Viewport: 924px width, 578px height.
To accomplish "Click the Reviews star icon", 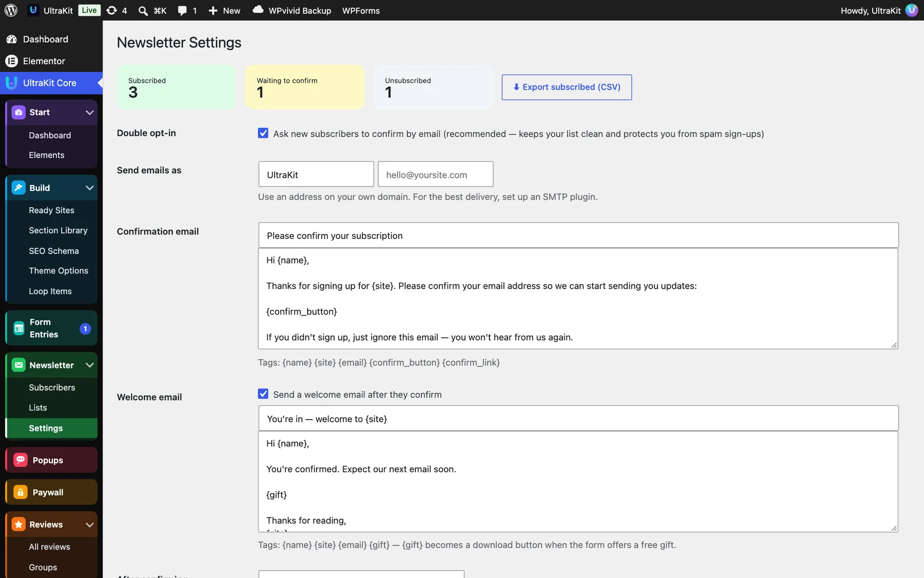I will [18, 524].
